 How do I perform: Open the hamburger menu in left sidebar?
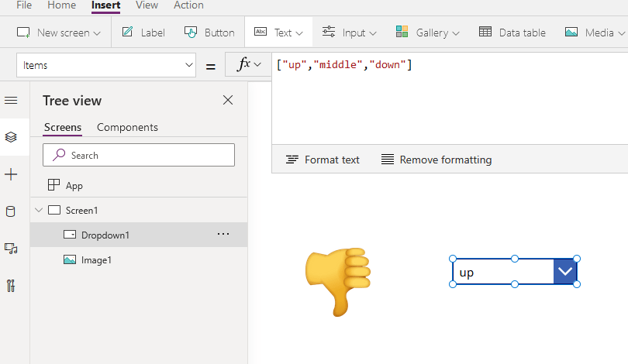11,101
